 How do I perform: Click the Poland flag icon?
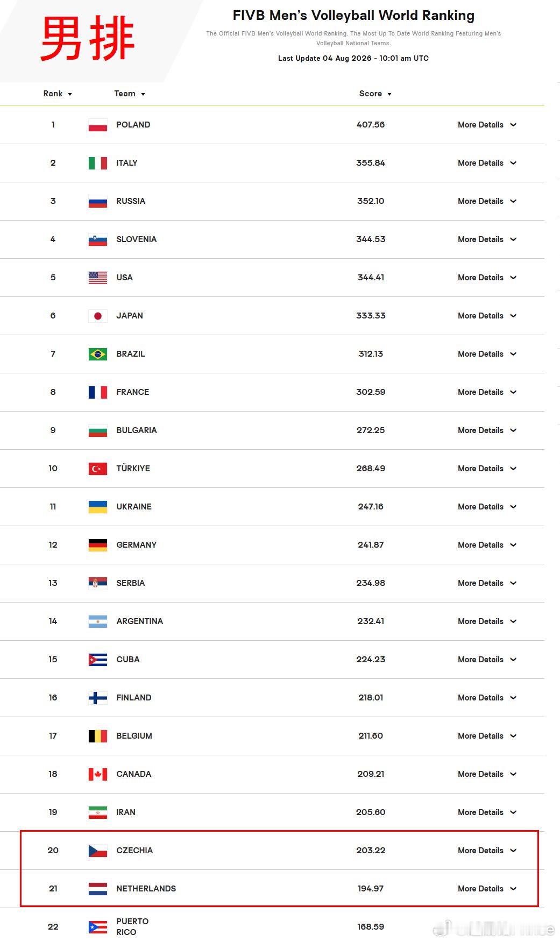[98, 125]
